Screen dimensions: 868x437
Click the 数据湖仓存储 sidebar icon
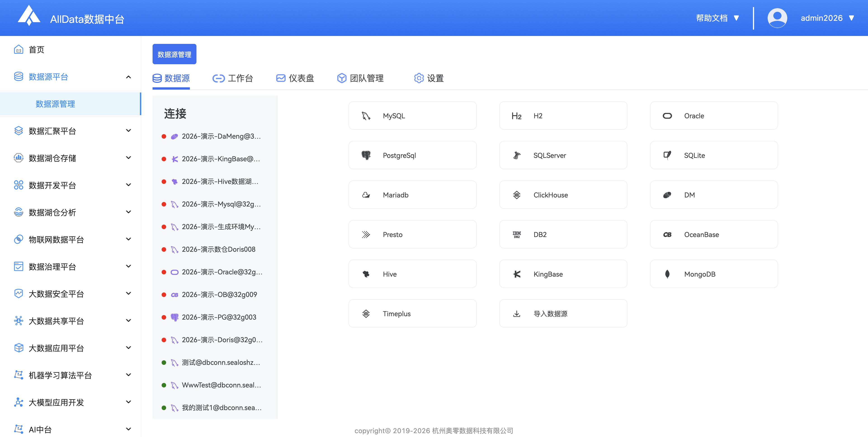click(x=19, y=158)
